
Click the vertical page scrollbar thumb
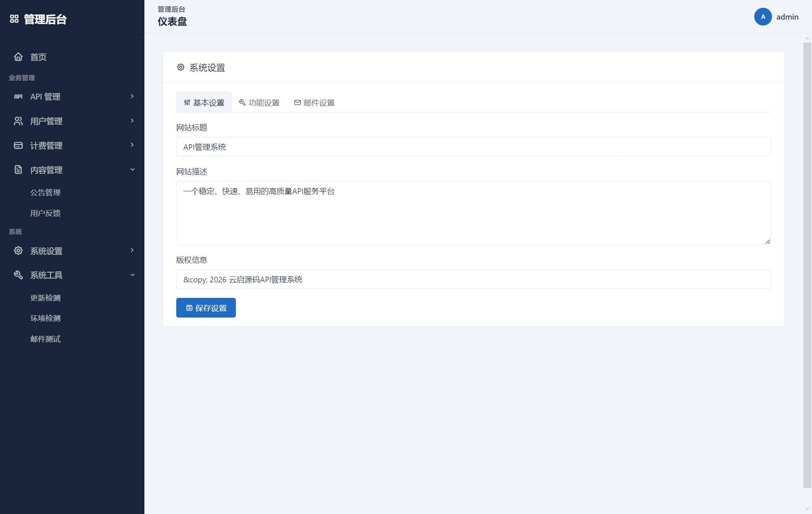pos(807,265)
